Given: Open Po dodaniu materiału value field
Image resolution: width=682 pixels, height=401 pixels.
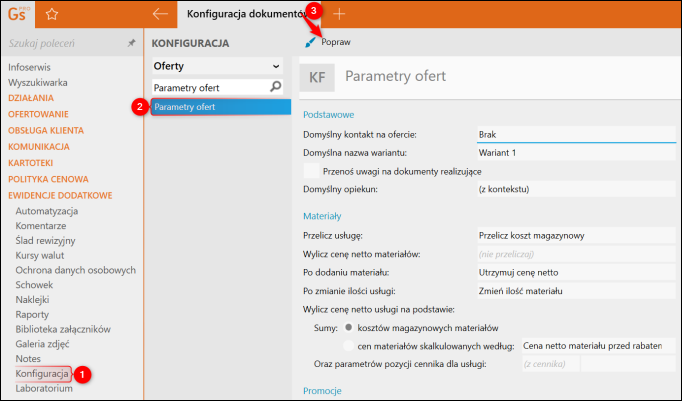Looking at the screenshot, I should coord(576,273).
